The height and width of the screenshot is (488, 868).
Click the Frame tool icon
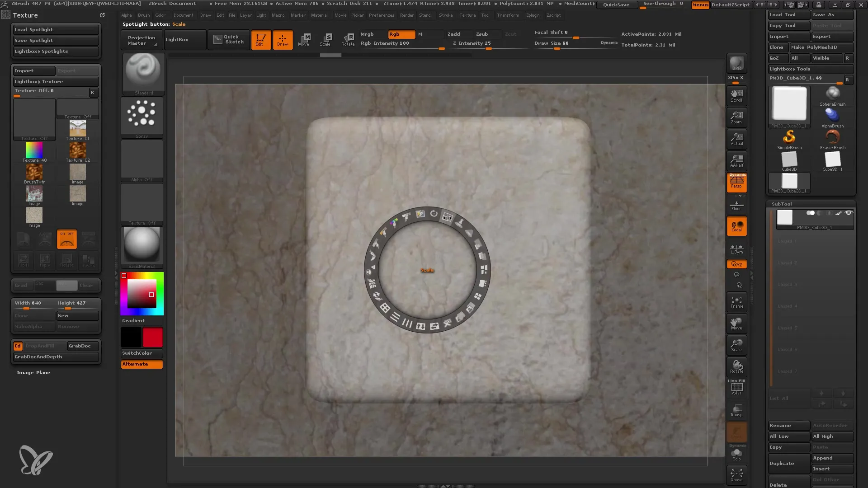tap(737, 303)
